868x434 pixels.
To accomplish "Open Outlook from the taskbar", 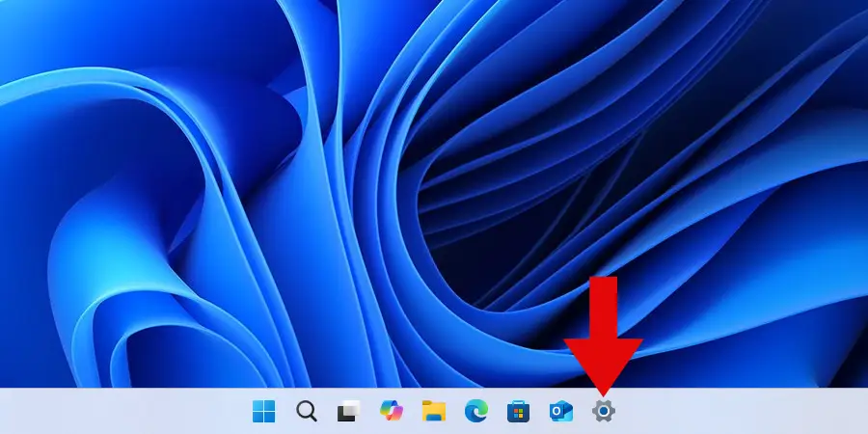I will (x=561, y=412).
